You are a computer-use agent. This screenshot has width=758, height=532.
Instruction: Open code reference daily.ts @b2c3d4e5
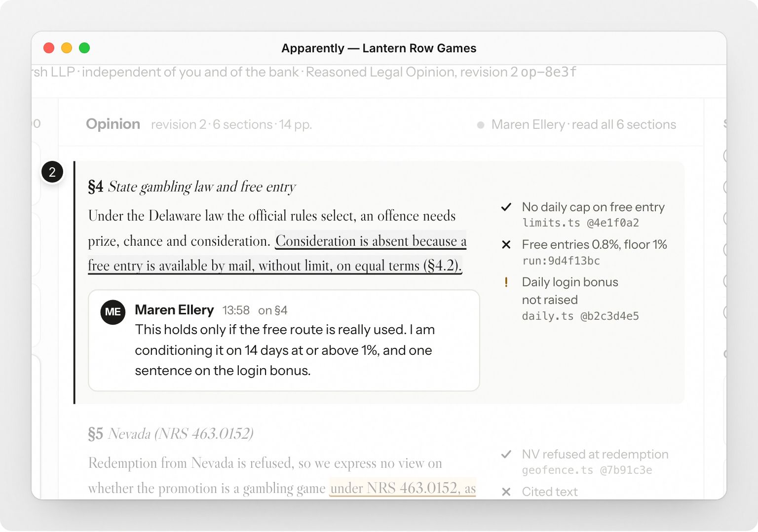580,316
